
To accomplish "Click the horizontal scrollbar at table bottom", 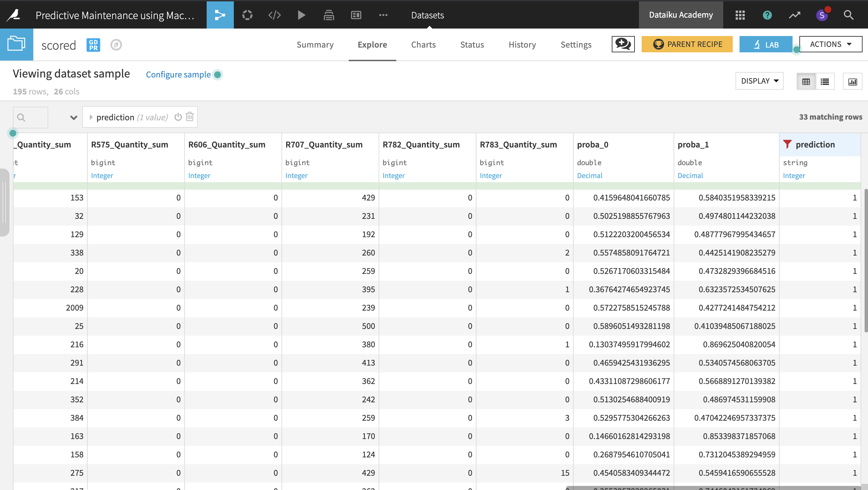I will pos(713,488).
